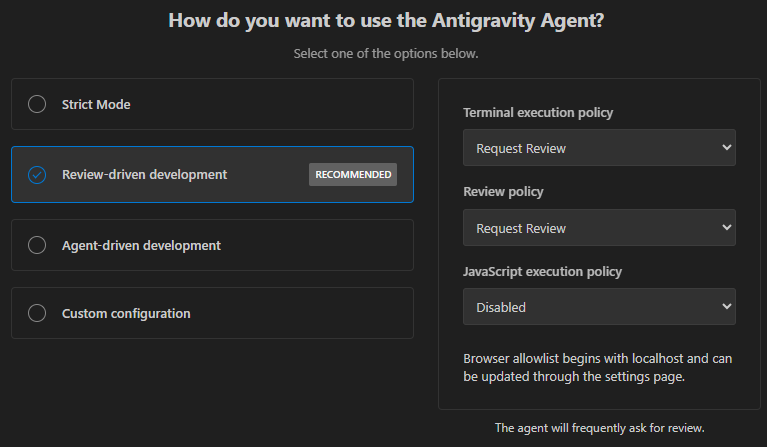Choose the "Strict Mode" option label
This screenshot has height=447, width=767.
[96, 104]
